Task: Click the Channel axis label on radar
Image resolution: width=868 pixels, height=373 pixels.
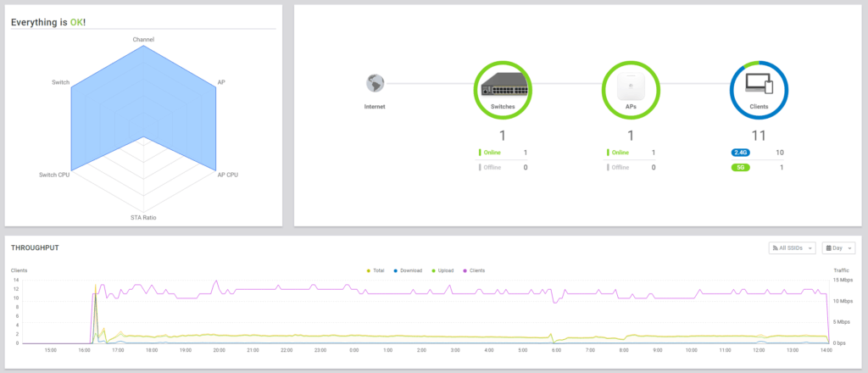Action: click(143, 39)
